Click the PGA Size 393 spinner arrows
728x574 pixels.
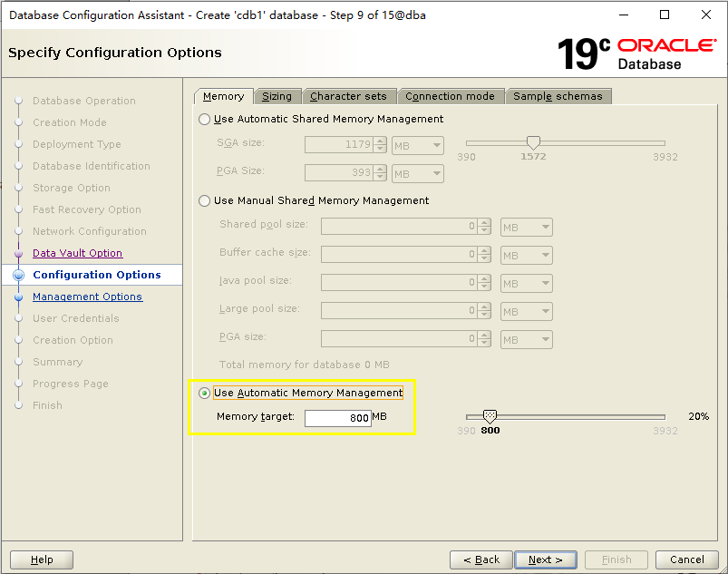coord(380,173)
